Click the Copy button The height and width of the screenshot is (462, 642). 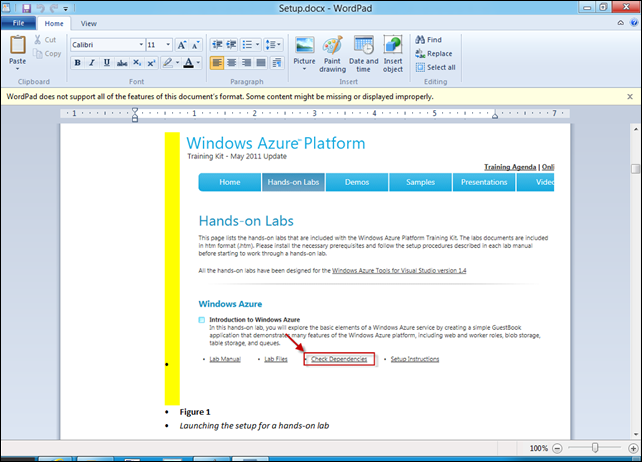pos(47,54)
